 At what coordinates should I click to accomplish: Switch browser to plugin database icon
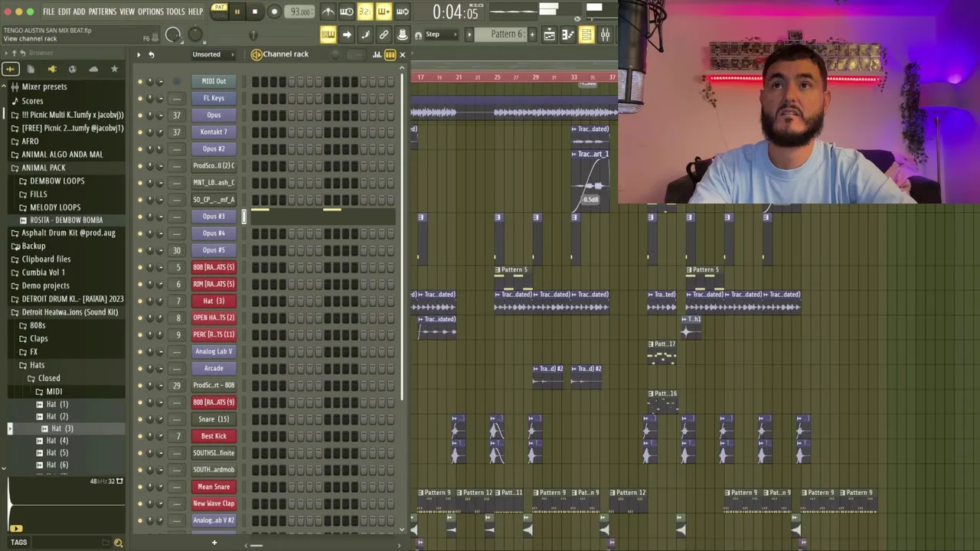click(52, 69)
